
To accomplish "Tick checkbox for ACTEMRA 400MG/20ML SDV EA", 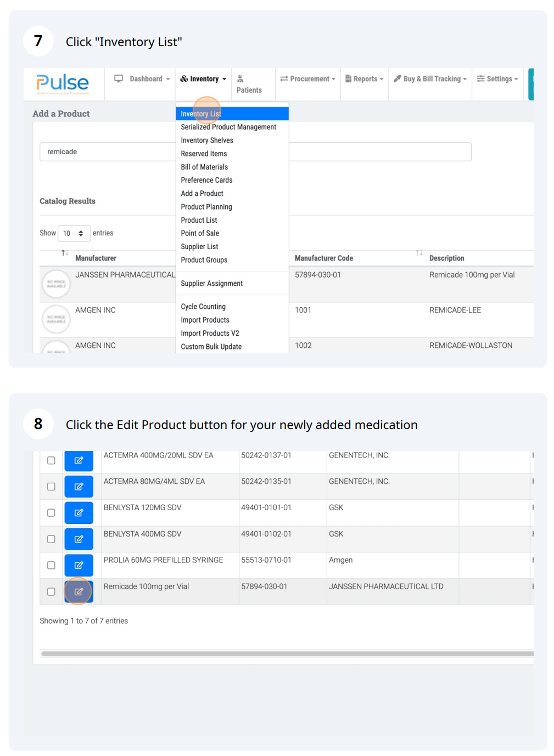I will click(x=51, y=460).
